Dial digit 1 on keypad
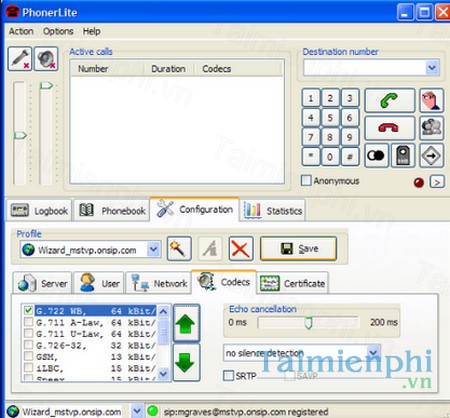450x418 pixels. (x=311, y=98)
